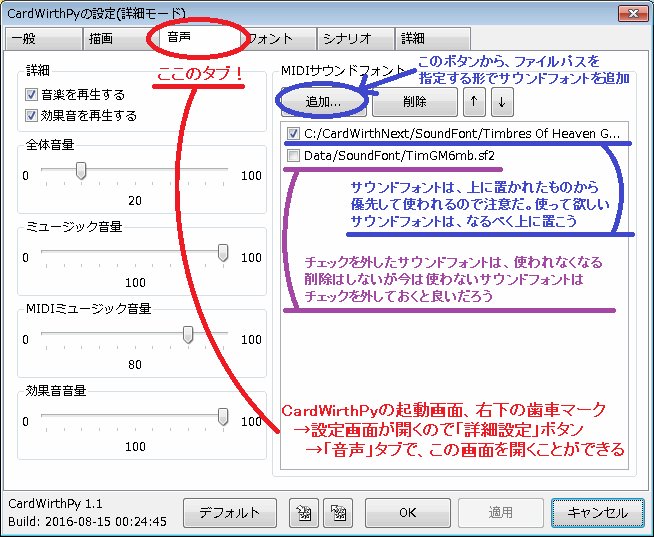
Task: Click the left settings file icon button beside デフォルト
Action: click(304, 512)
